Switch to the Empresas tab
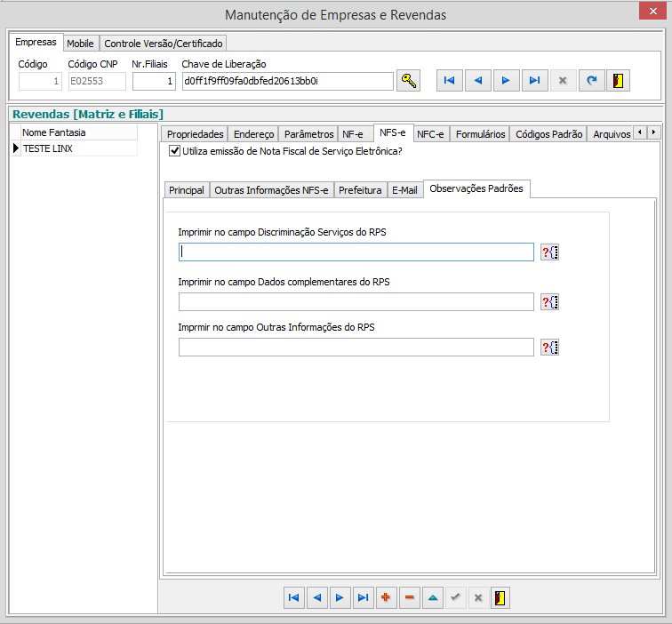 [36, 42]
